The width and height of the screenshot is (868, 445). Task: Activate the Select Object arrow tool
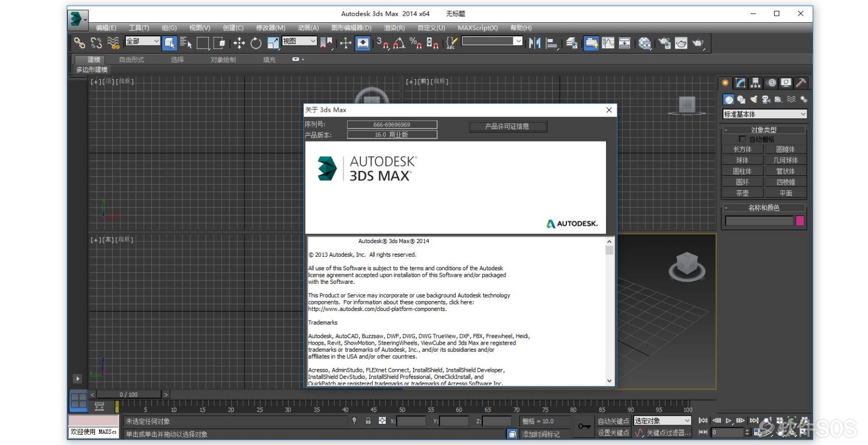(x=169, y=43)
